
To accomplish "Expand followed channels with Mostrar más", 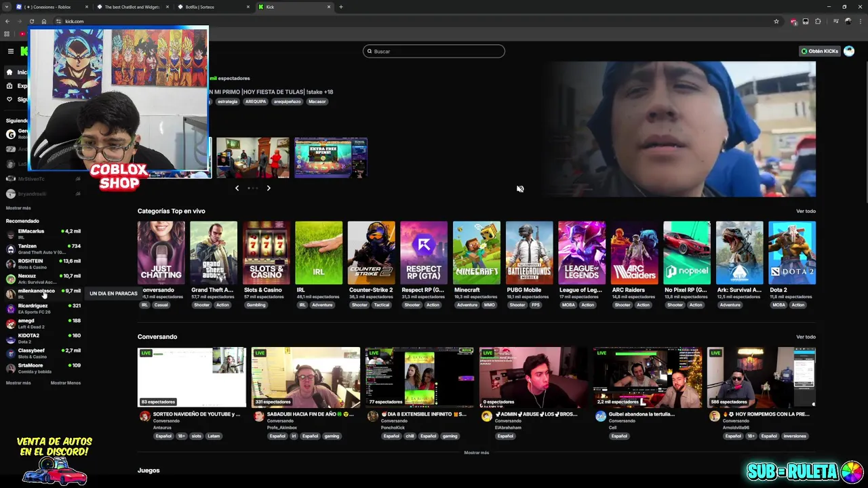I will 18,208.
